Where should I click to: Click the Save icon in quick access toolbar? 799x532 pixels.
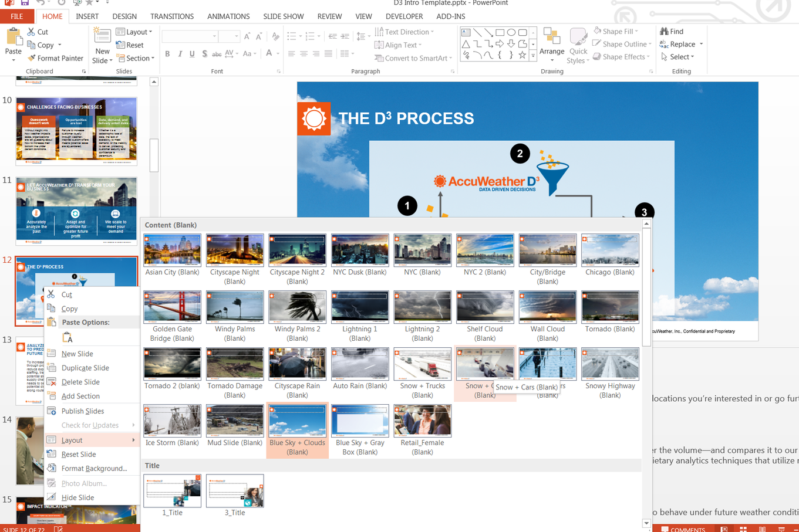coord(25,3)
